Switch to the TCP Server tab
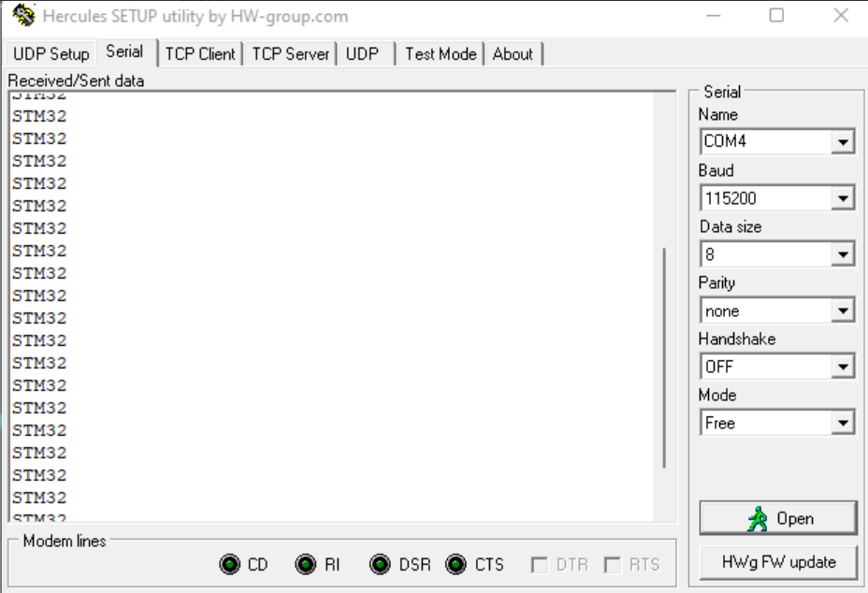This screenshot has height=593, width=868. coord(291,54)
